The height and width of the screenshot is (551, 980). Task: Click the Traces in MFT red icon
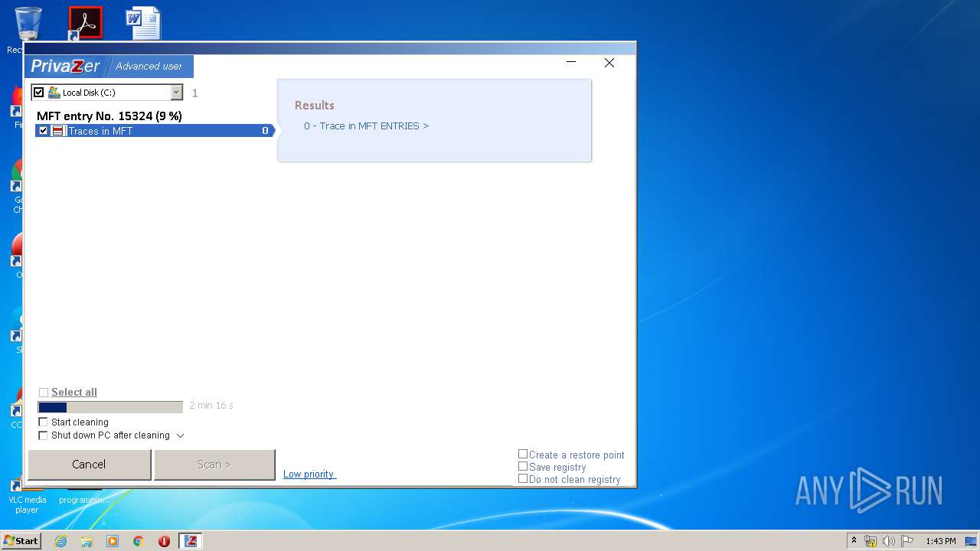click(x=57, y=131)
